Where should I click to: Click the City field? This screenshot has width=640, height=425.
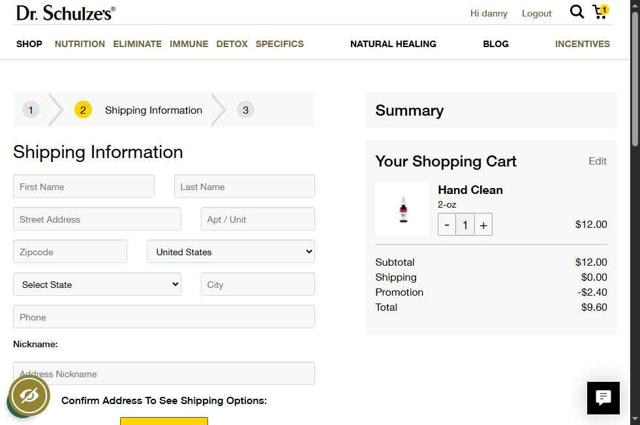pyautogui.click(x=258, y=285)
